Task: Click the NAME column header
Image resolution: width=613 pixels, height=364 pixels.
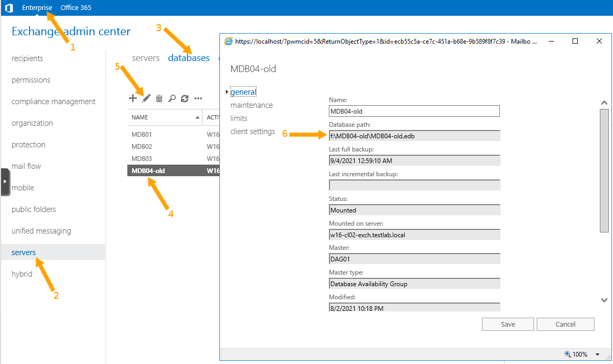Action: pyautogui.click(x=165, y=117)
